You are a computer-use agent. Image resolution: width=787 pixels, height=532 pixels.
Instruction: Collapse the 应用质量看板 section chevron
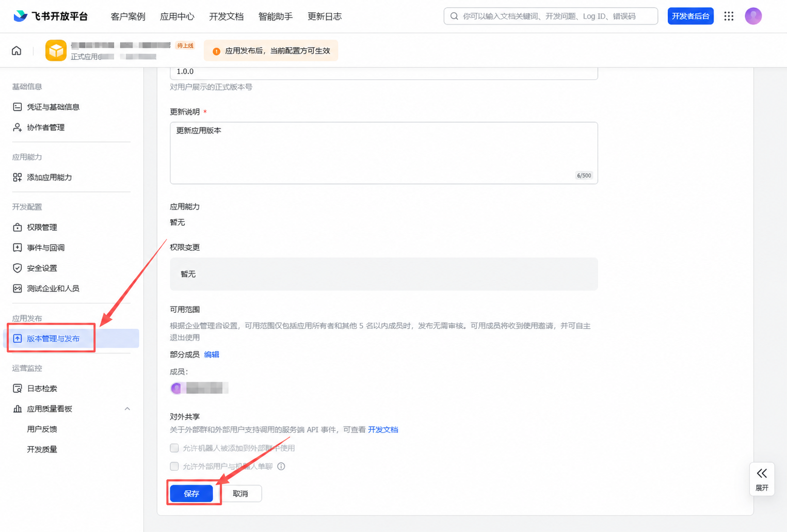click(x=127, y=409)
